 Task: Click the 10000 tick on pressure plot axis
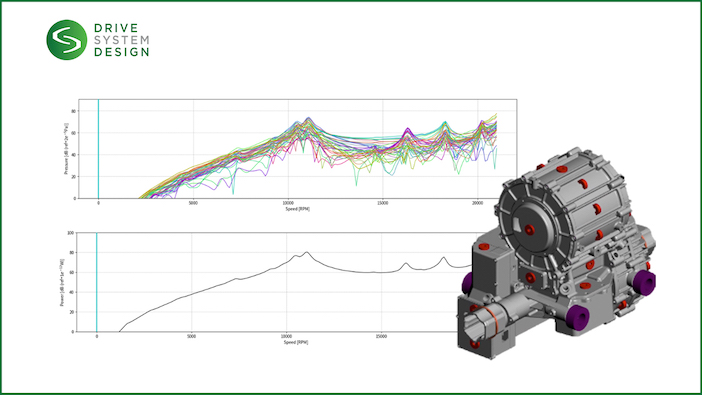point(288,203)
